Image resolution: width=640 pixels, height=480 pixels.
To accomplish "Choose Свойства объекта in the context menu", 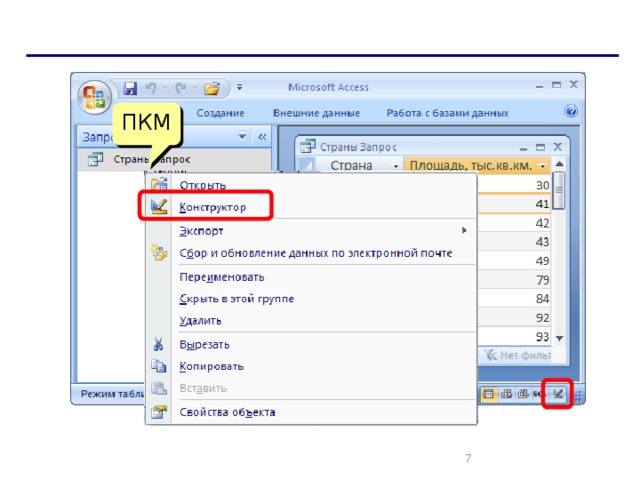I will 227,412.
